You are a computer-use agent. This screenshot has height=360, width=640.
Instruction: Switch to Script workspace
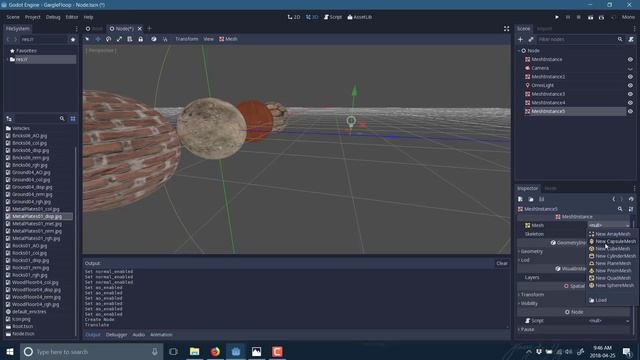point(333,17)
